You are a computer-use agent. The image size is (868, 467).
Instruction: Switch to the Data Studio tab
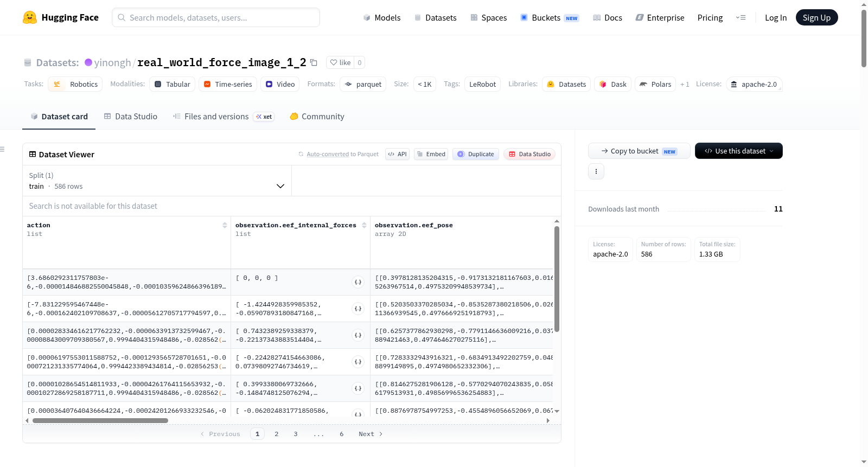(131, 116)
